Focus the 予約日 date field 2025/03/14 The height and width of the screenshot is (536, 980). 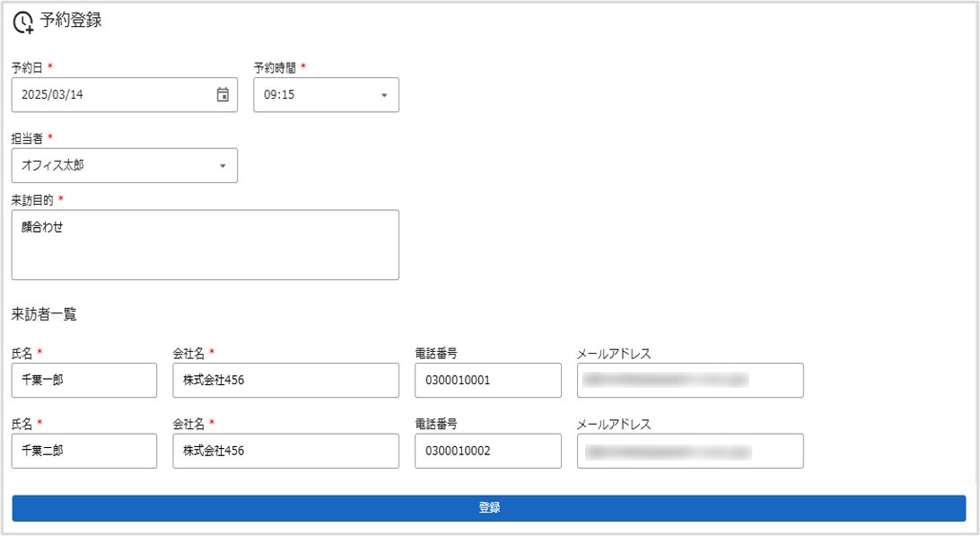(x=125, y=95)
